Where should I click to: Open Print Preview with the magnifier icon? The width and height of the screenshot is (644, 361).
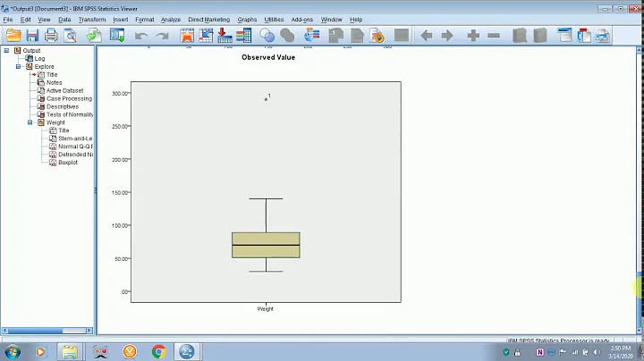[71, 36]
